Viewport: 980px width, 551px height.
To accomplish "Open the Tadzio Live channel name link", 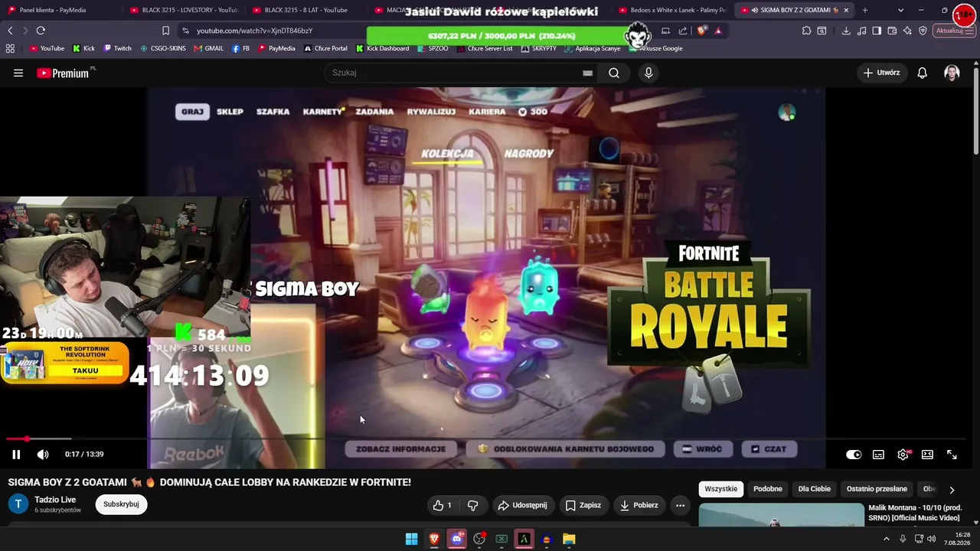I will [55, 500].
